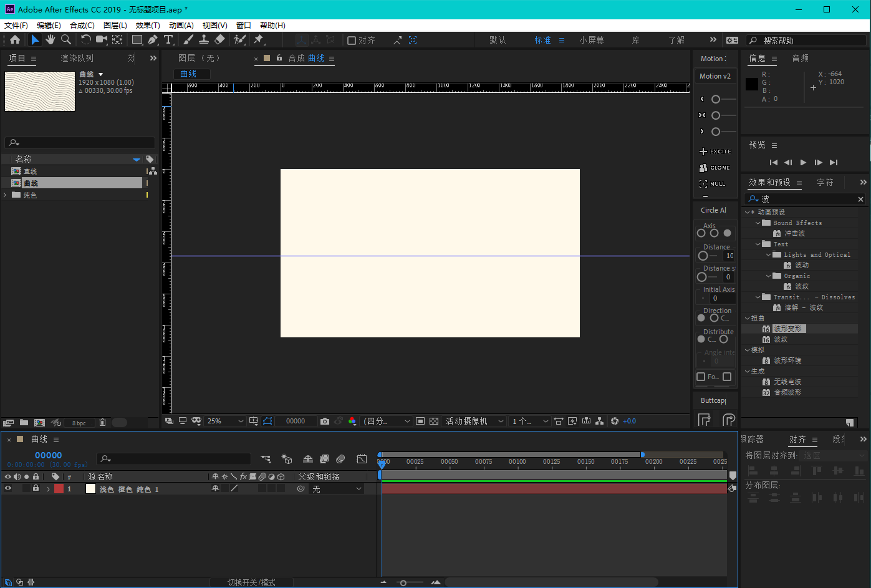Select the Zoom magnifier tool
The height and width of the screenshot is (588, 871).
(66, 40)
